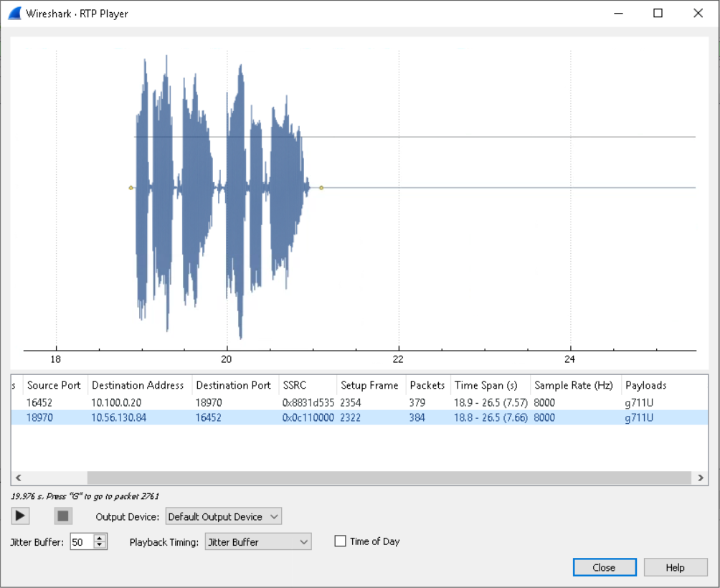Image resolution: width=720 pixels, height=588 pixels.
Task: Click the Packets column header
Action: coord(427,385)
